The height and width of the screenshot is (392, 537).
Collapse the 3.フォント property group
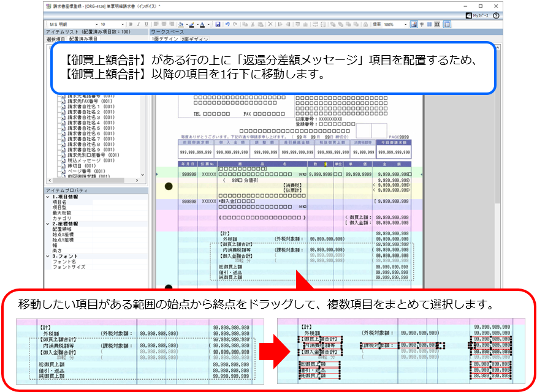pyautogui.click(x=48, y=256)
